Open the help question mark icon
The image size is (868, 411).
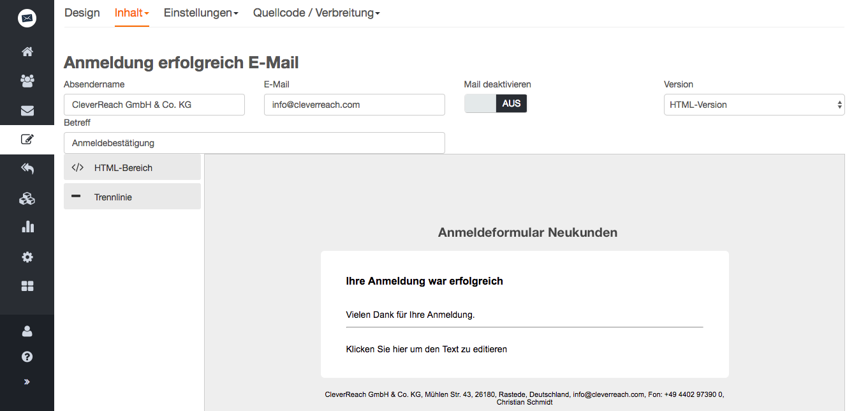(27, 357)
